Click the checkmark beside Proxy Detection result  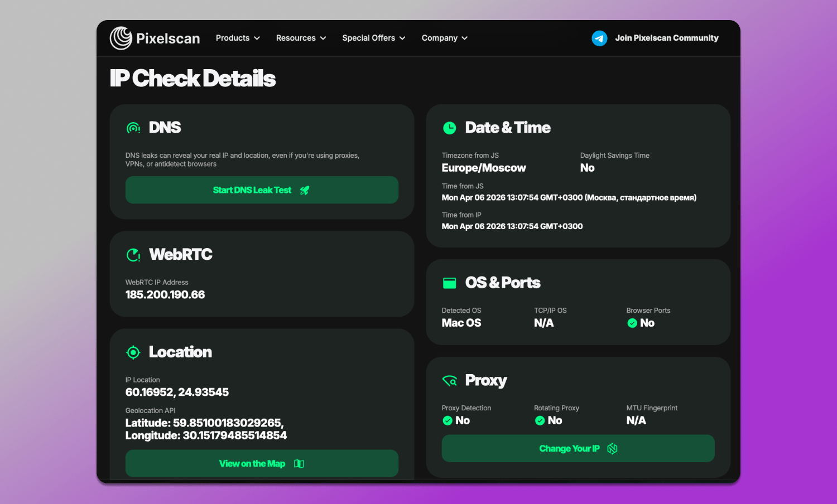[x=448, y=420]
